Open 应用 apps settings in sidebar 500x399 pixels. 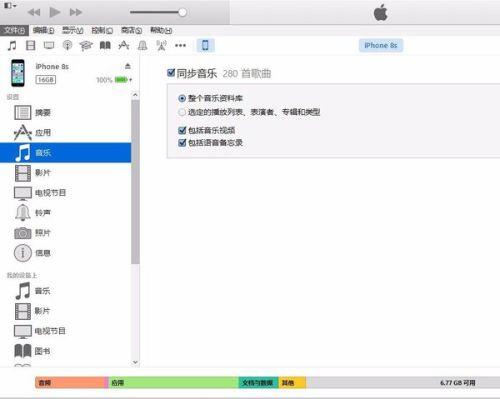[66, 133]
